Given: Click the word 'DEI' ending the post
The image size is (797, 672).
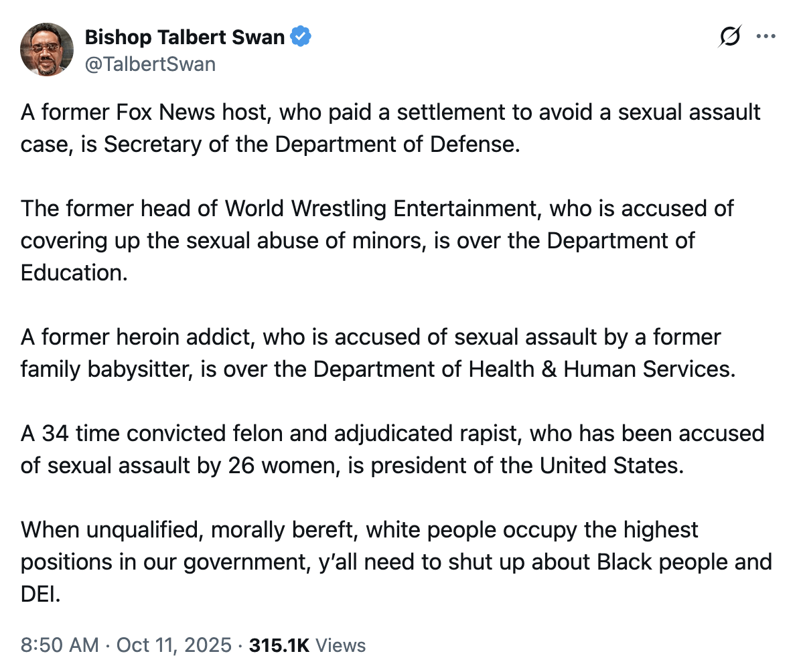Looking at the screenshot, I should click(x=39, y=594).
